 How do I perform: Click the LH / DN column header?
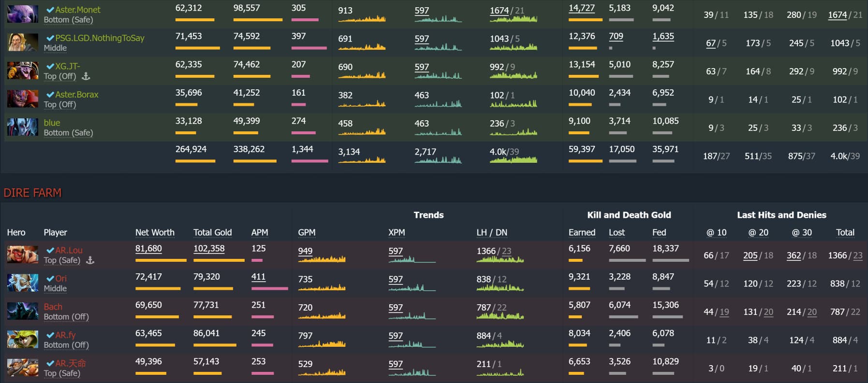click(x=491, y=232)
